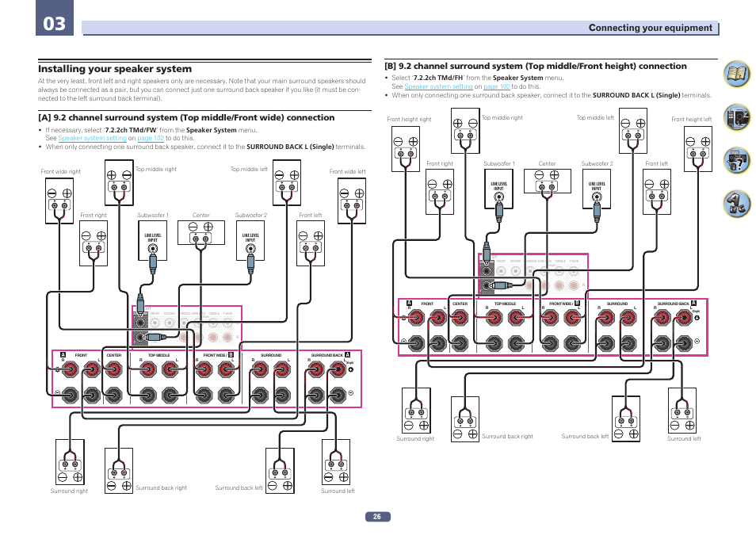Viewport: 756px width, 535px height.
Task: Click the page number '26' badge
Action: pos(377,517)
